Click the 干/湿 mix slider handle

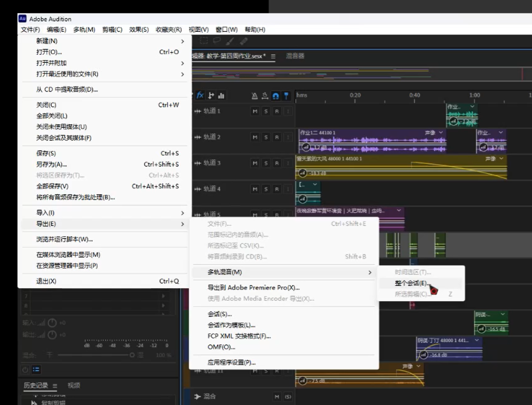[x=132, y=355]
